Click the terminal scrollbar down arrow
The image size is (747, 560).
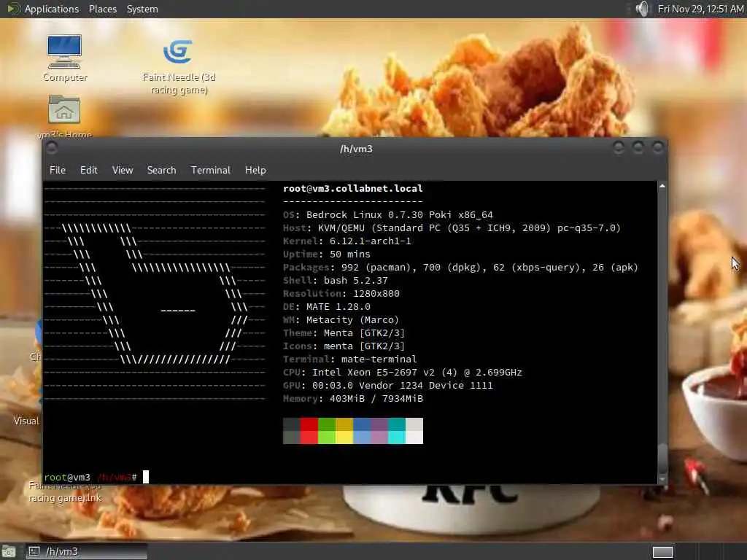(x=662, y=480)
